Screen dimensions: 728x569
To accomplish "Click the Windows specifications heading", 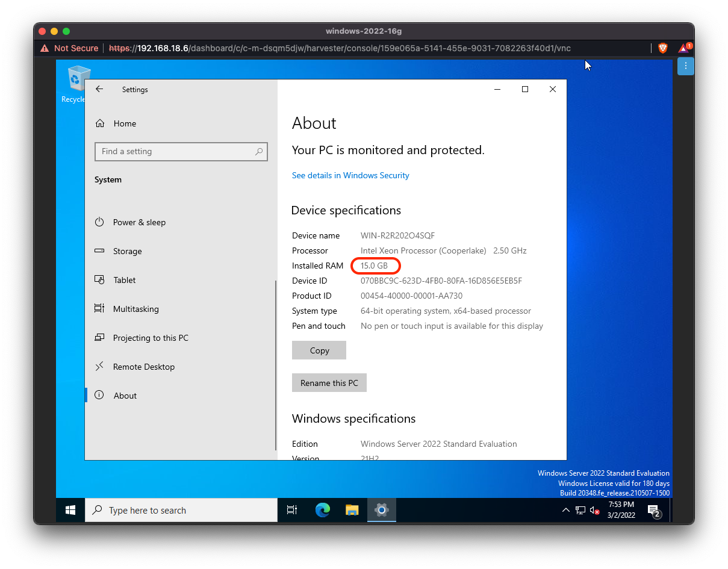I will click(x=353, y=418).
